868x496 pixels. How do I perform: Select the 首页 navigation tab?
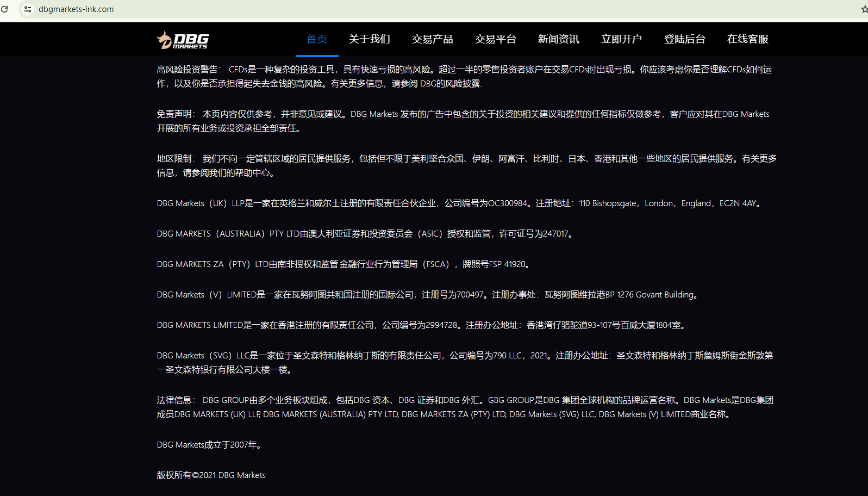click(x=317, y=39)
